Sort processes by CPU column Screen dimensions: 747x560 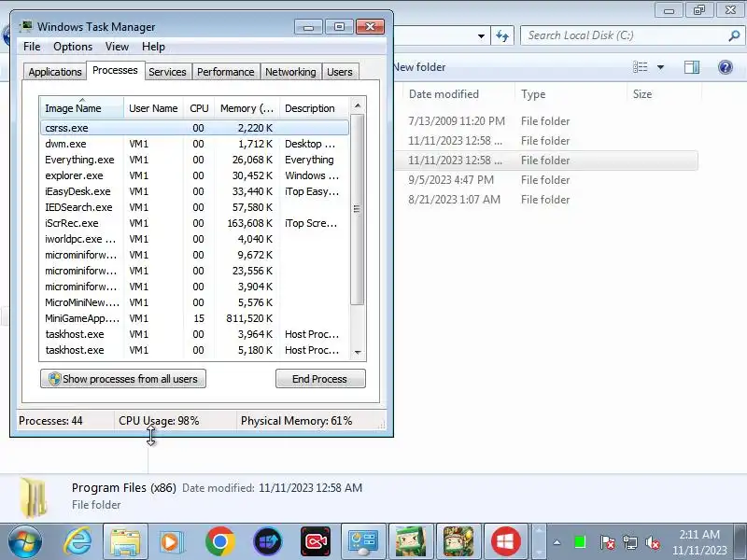[199, 108]
